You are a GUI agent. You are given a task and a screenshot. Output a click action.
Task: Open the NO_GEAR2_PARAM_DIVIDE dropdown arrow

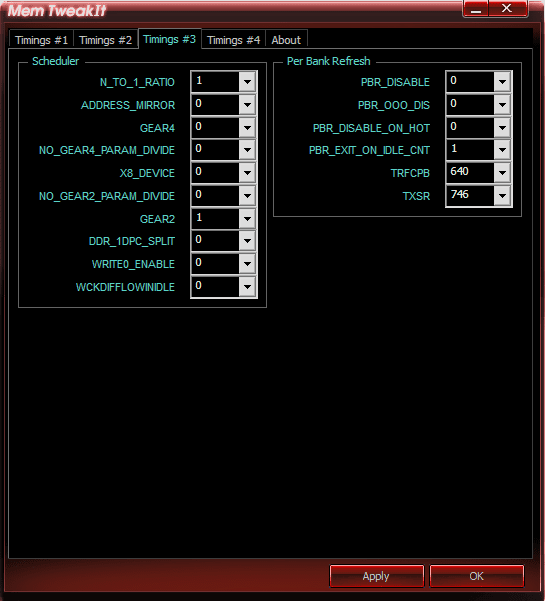(247, 196)
